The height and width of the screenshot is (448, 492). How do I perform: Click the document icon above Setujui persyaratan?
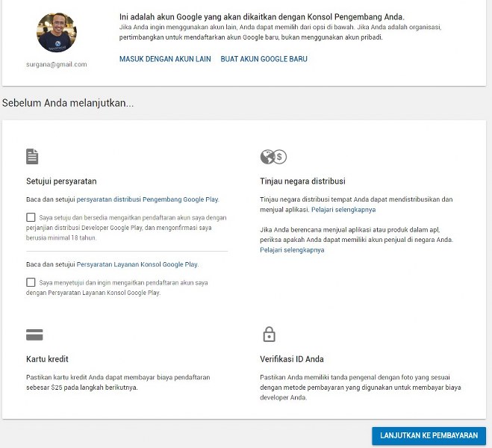pyautogui.click(x=32, y=156)
